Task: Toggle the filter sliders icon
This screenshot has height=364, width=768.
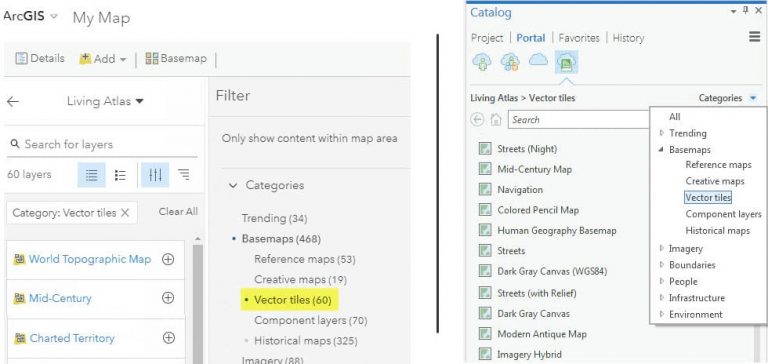Action: (155, 175)
